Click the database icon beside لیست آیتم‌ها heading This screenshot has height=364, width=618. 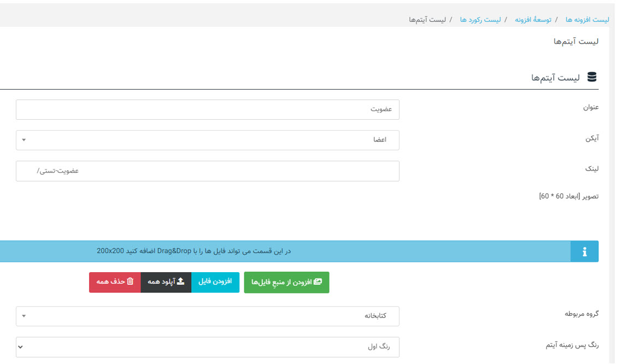click(x=592, y=77)
